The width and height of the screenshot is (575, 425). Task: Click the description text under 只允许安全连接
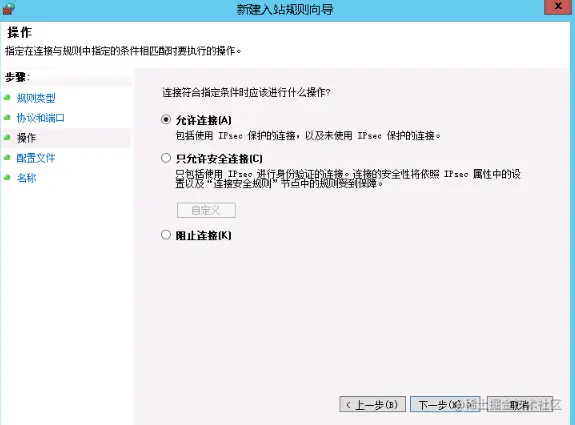click(x=348, y=179)
